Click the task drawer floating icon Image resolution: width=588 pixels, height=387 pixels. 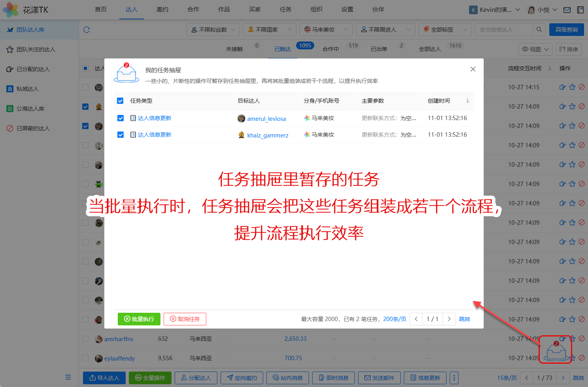pyautogui.click(x=556, y=350)
